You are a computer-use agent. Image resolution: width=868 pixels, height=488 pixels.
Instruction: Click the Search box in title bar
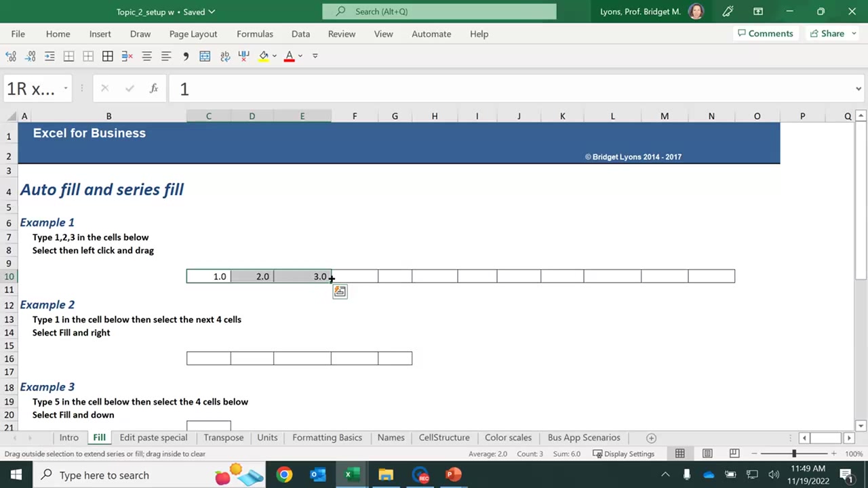(x=439, y=12)
